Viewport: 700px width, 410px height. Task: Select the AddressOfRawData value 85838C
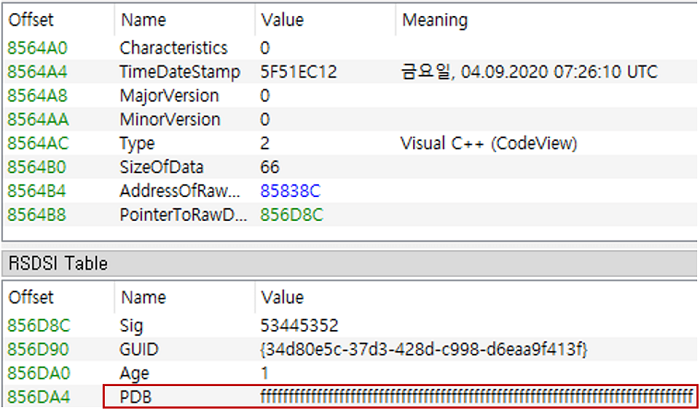coord(290,191)
